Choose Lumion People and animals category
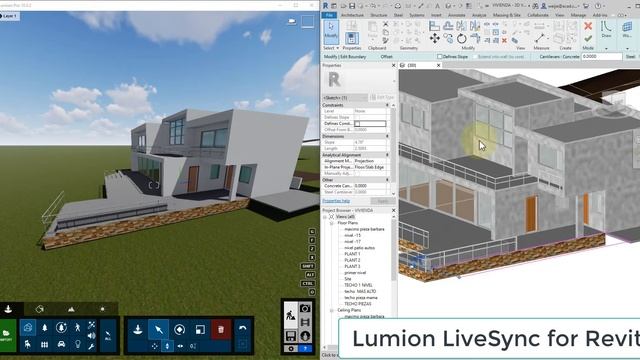 point(78,328)
